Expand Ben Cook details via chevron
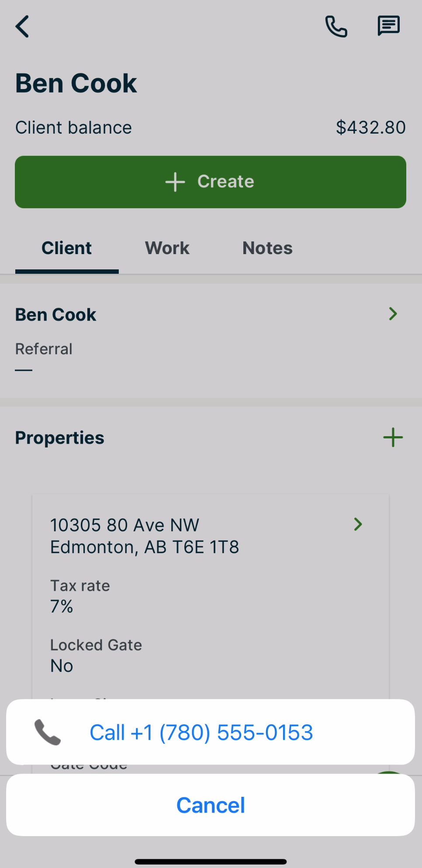Image resolution: width=422 pixels, height=868 pixels. click(393, 314)
